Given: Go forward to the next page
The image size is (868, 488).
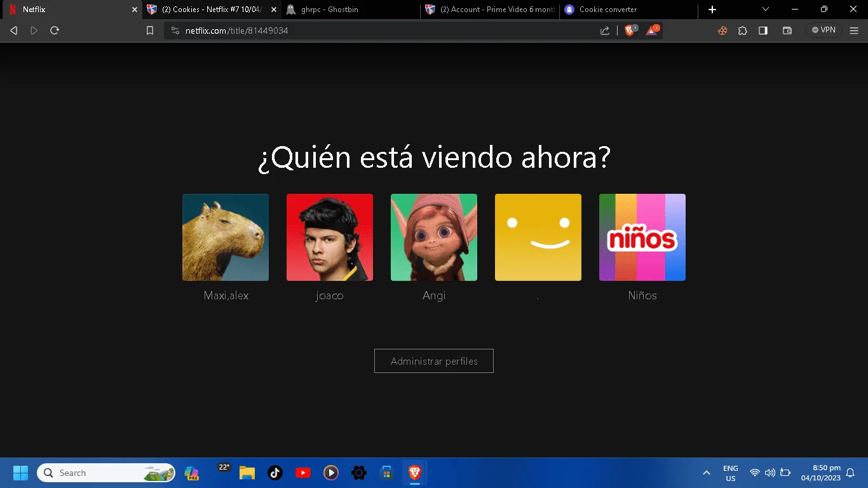Looking at the screenshot, I should 34,30.
